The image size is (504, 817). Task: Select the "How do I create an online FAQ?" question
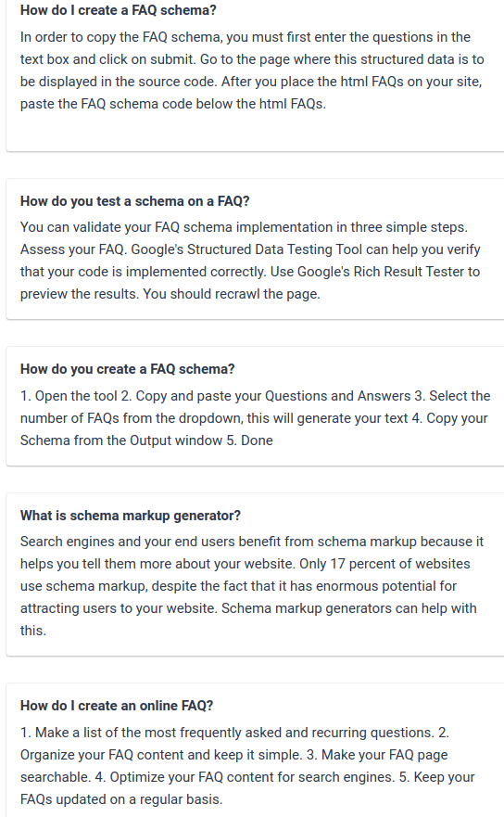tap(117, 706)
